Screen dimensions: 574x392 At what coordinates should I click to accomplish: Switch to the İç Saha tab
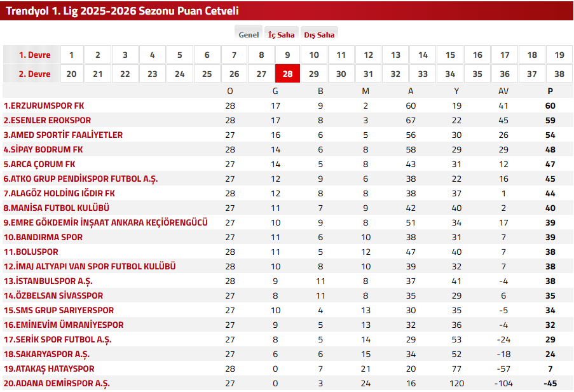[281, 34]
